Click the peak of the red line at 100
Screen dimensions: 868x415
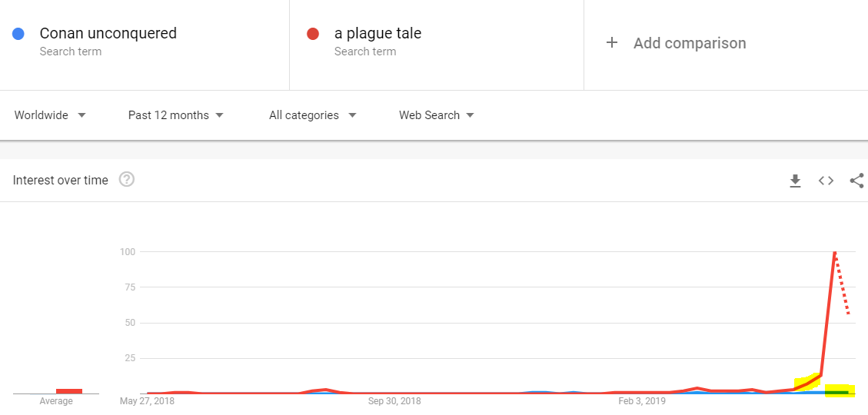coord(834,253)
